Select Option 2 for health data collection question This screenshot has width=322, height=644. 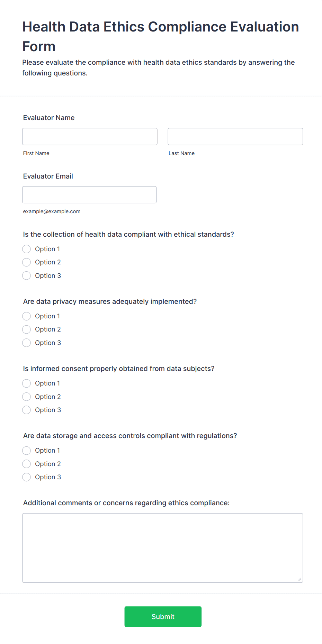click(x=27, y=262)
